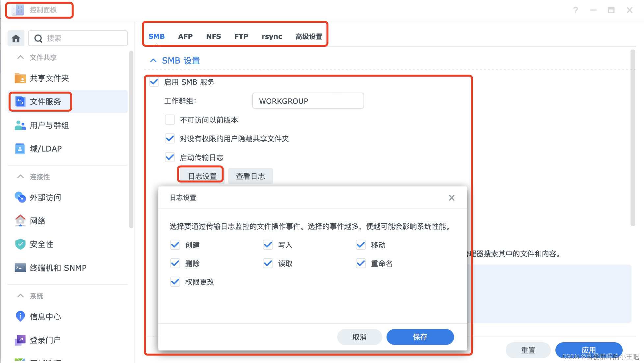Viewport: 644px width, 363px height.
Task: Click the WORKGROUP input field
Action: click(x=308, y=101)
